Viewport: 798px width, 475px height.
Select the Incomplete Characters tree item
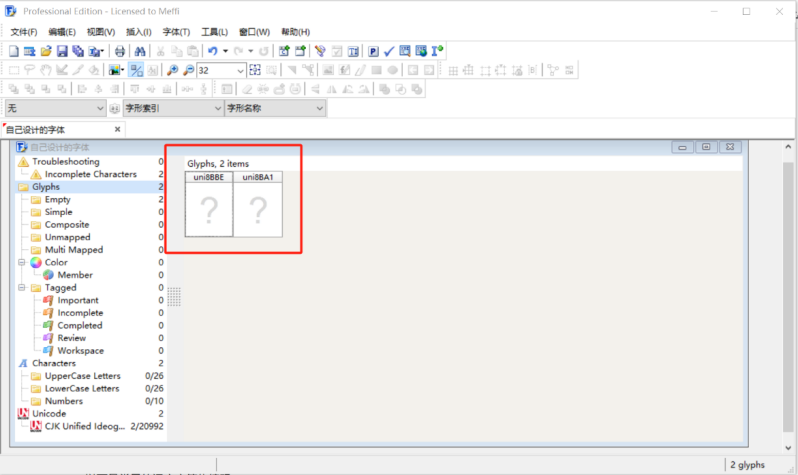pyautogui.click(x=91, y=174)
